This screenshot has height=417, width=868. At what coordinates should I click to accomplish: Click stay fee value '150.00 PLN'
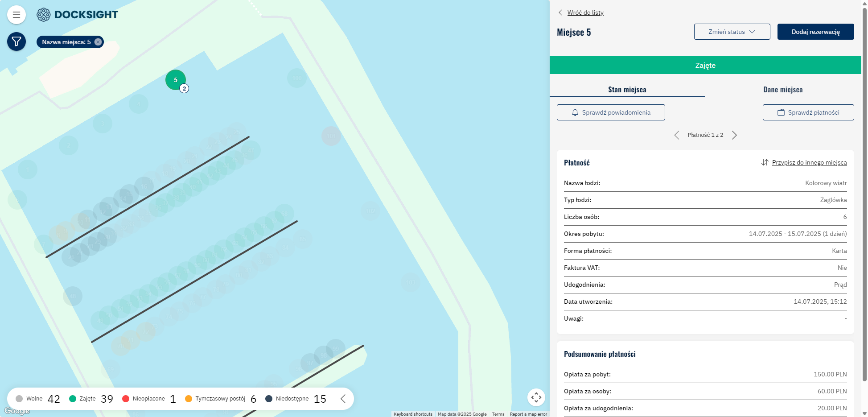830,374
